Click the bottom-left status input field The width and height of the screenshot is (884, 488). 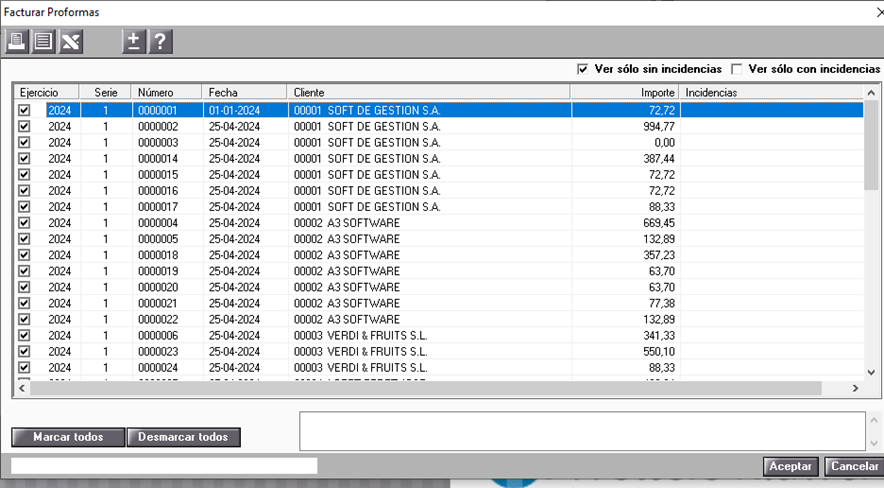[x=164, y=465]
